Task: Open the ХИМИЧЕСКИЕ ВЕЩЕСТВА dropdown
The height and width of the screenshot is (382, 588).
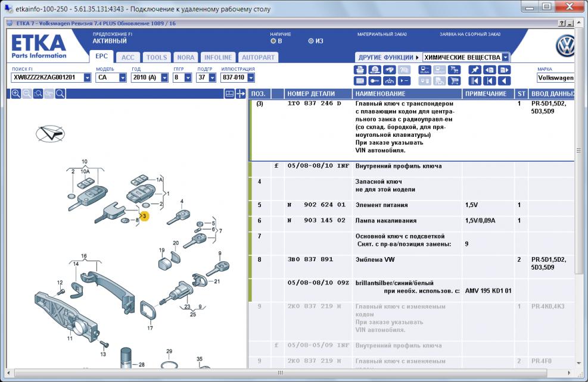Action: coord(506,57)
